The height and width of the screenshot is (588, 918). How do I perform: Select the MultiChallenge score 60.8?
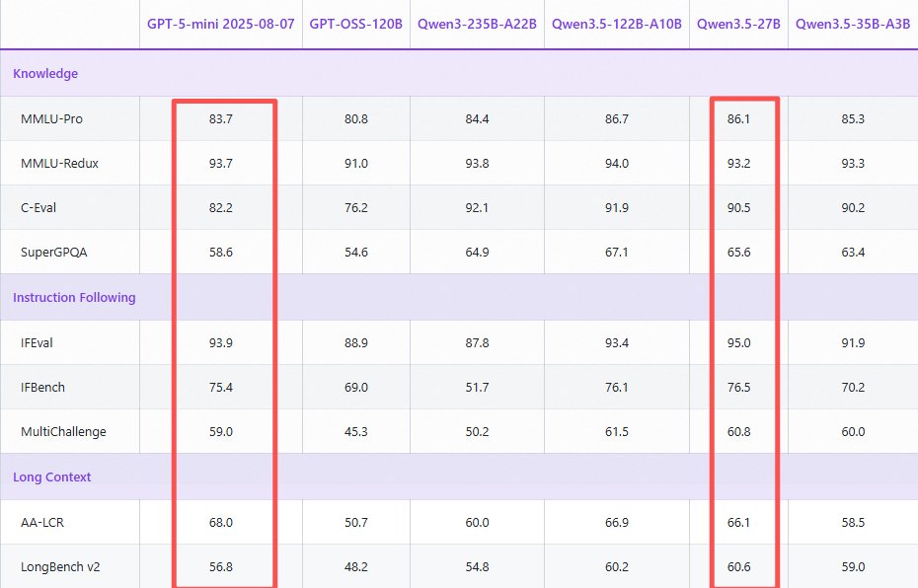(738, 432)
